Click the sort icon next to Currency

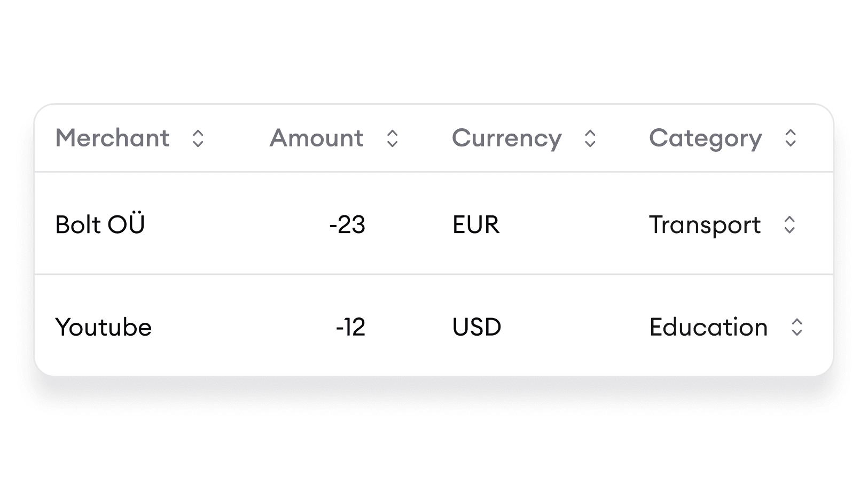click(590, 139)
